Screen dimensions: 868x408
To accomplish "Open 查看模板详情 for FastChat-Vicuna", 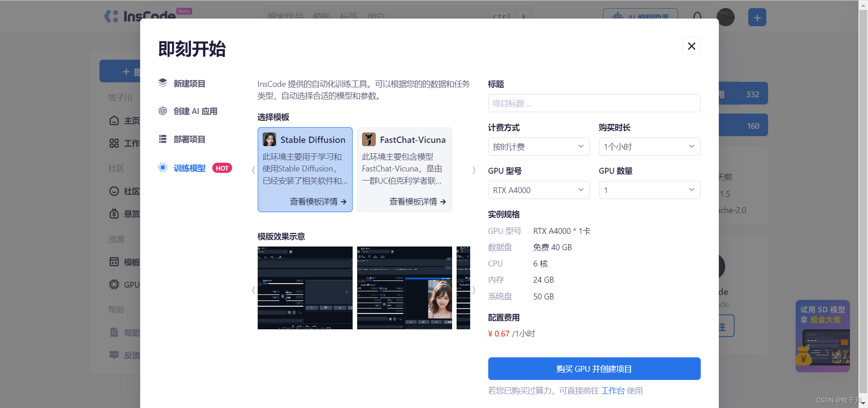I will [x=418, y=202].
